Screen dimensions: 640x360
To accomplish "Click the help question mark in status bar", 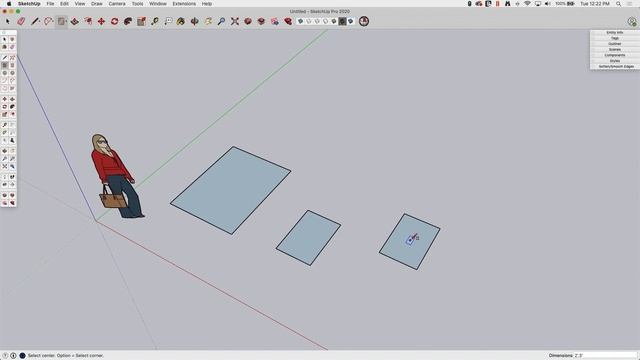I will tap(5, 356).
